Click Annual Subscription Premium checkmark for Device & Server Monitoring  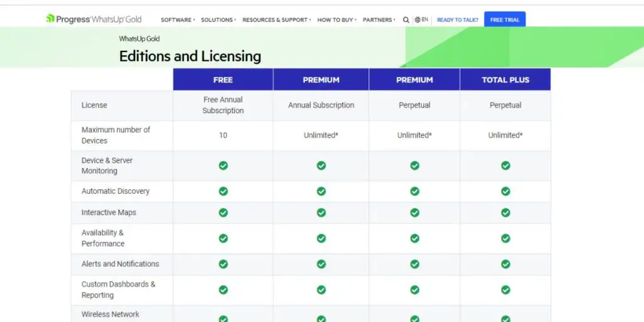(321, 165)
